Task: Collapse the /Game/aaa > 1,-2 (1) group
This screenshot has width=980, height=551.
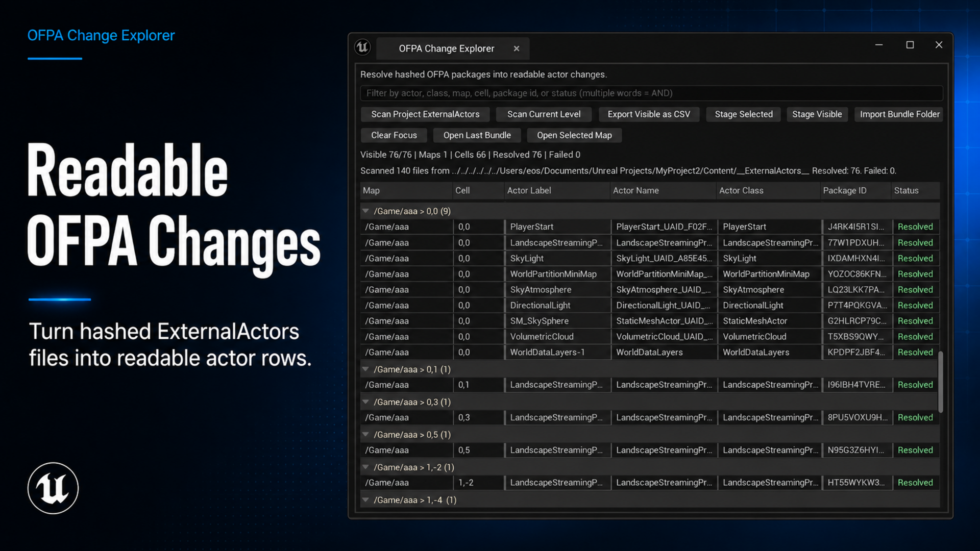Action: pos(365,467)
